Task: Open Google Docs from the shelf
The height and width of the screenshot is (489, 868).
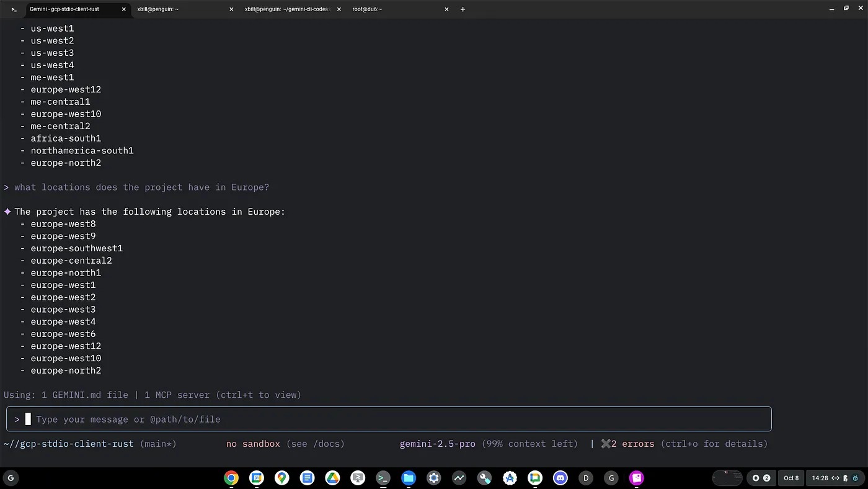Action: tap(307, 478)
